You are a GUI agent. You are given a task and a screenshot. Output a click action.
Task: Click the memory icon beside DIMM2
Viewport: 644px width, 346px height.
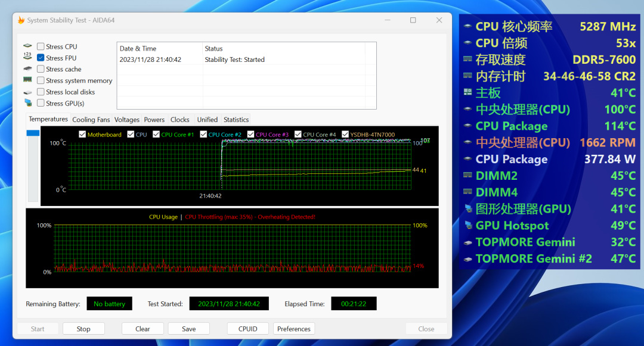(x=467, y=175)
